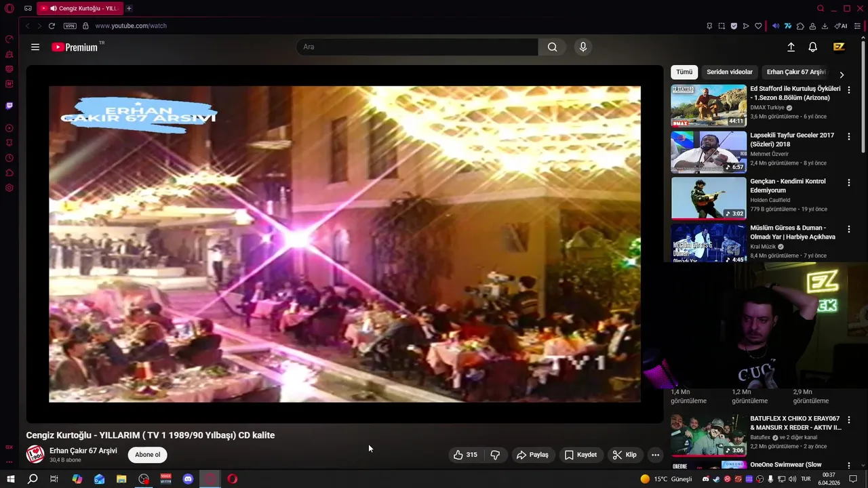Image resolution: width=868 pixels, height=488 pixels.
Task: Click the Paylaş share button
Action: tap(532, 455)
